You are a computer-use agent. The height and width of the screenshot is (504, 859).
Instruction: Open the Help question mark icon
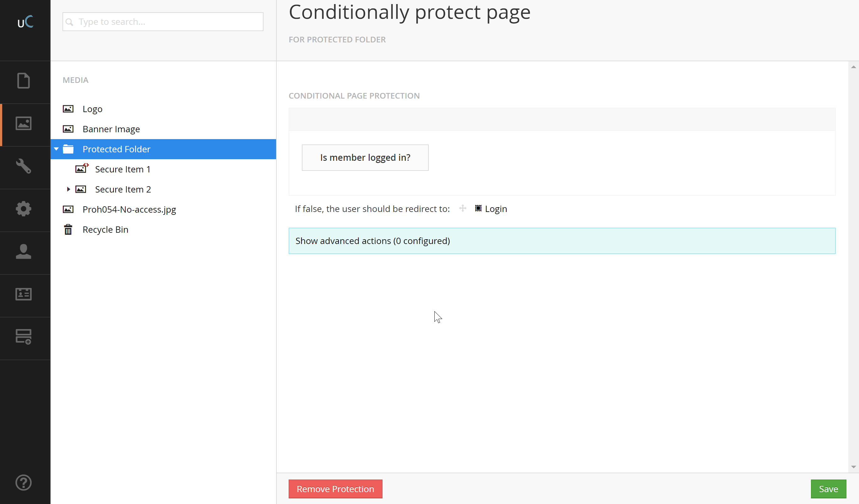(24, 483)
